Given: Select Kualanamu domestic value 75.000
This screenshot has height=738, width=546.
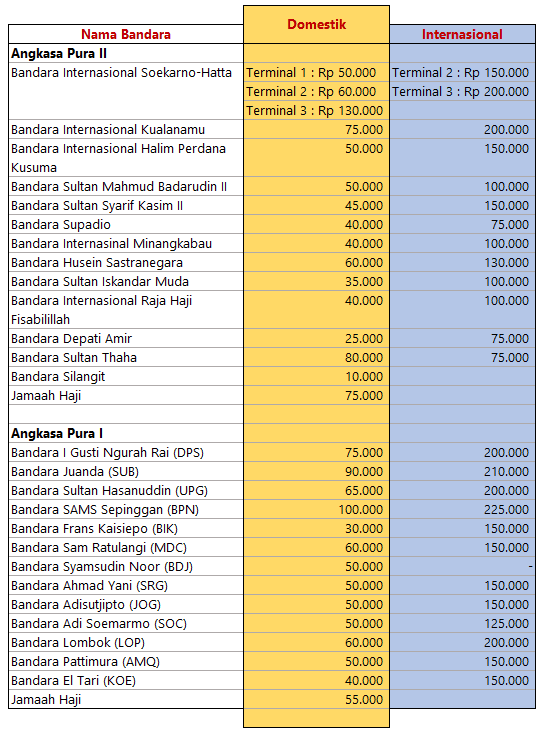Looking at the screenshot, I should coord(364,129).
